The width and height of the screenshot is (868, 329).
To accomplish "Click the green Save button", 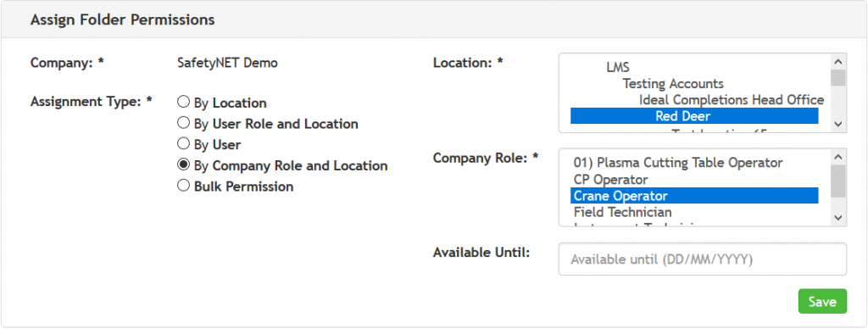I will coord(822,301).
